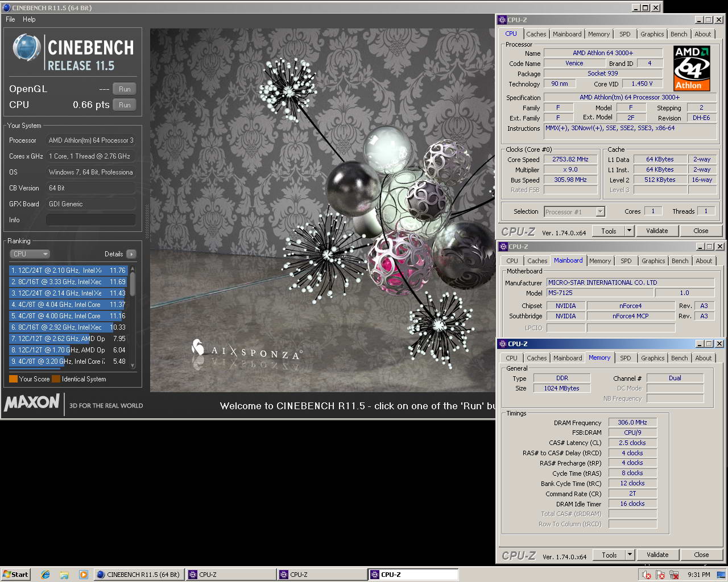Image resolution: width=728 pixels, height=582 pixels.
Task: Click Tools button in top CPU-Z window
Action: point(609,231)
